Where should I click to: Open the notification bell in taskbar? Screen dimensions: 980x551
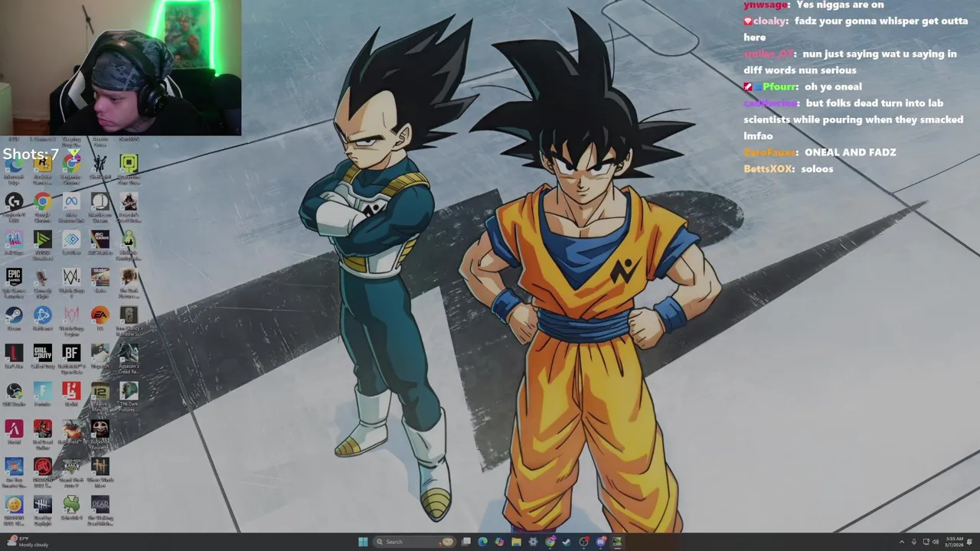[970, 542]
